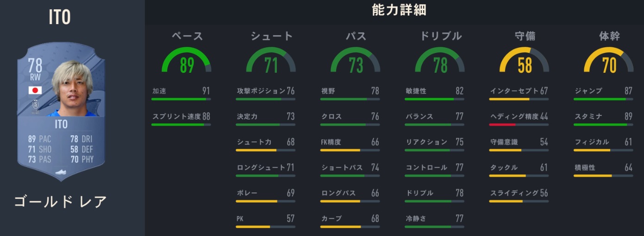Select the 体幹 gauge showing 70
The width and height of the screenshot is (644, 236).
(609, 61)
